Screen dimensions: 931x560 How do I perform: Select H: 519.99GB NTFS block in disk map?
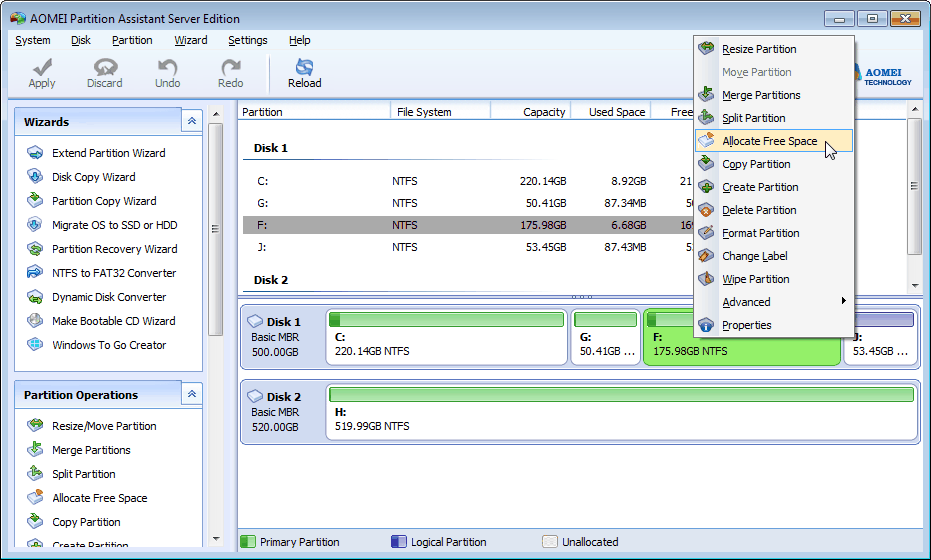point(621,412)
